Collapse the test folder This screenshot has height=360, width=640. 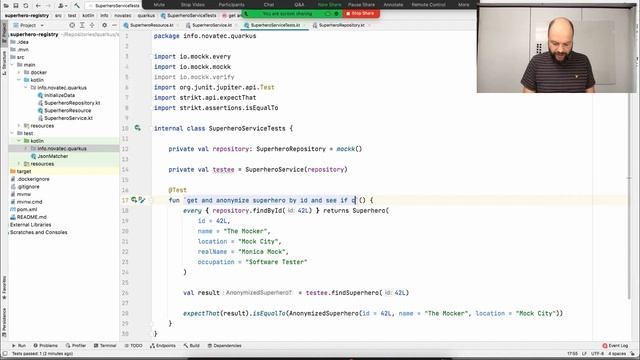[12, 133]
